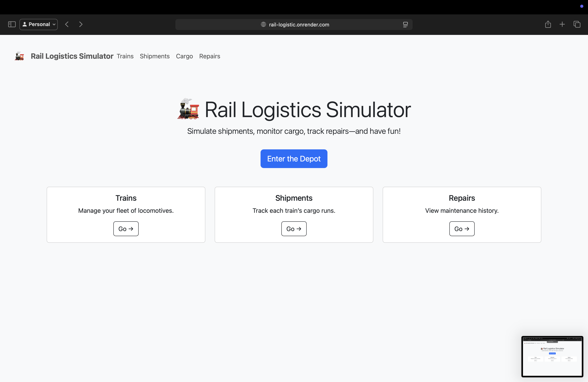
Task: Open the page settings in the address bar
Action: (x=405, y=25)
